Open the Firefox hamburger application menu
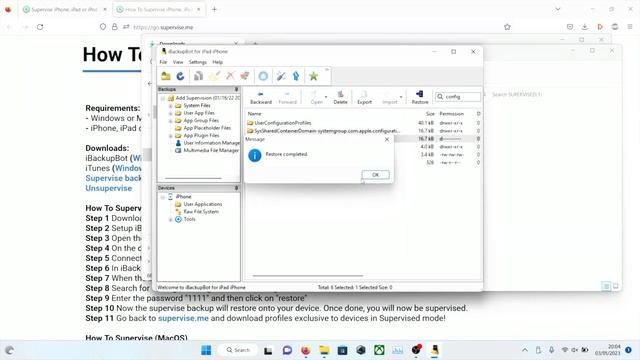 (x=630, y=27)
